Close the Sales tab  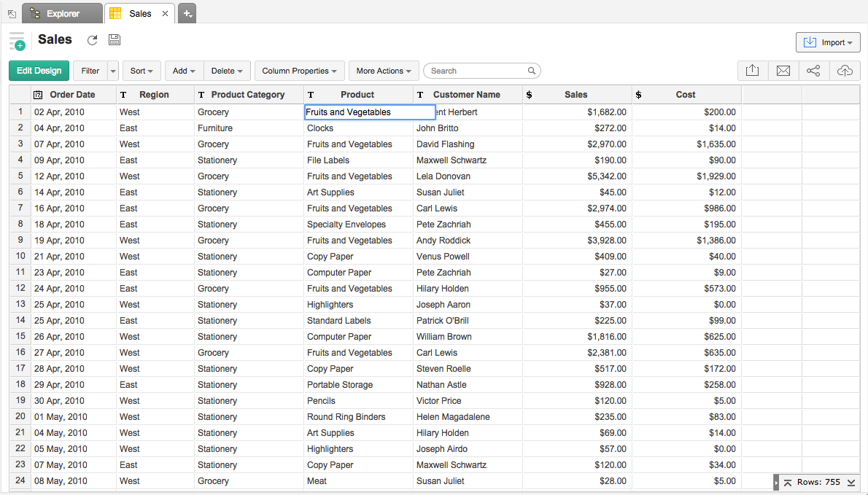(x=165, y=14)
